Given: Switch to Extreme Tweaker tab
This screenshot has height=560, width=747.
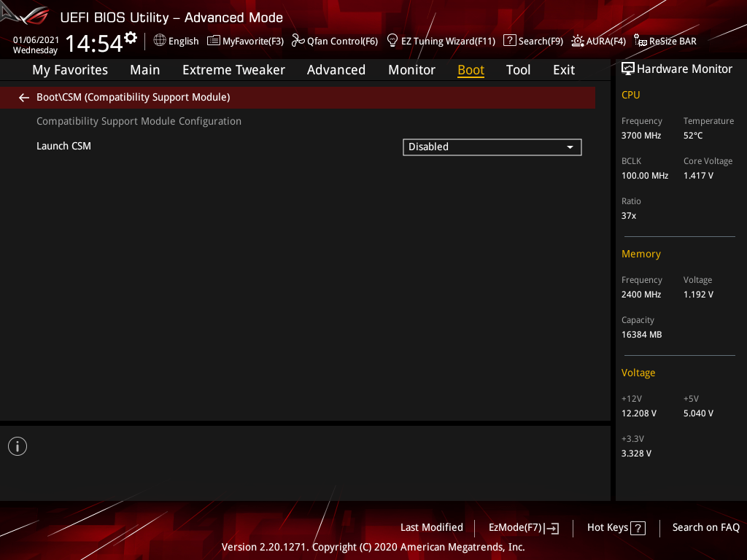Looking at the screenshot, I should (233, 70).
